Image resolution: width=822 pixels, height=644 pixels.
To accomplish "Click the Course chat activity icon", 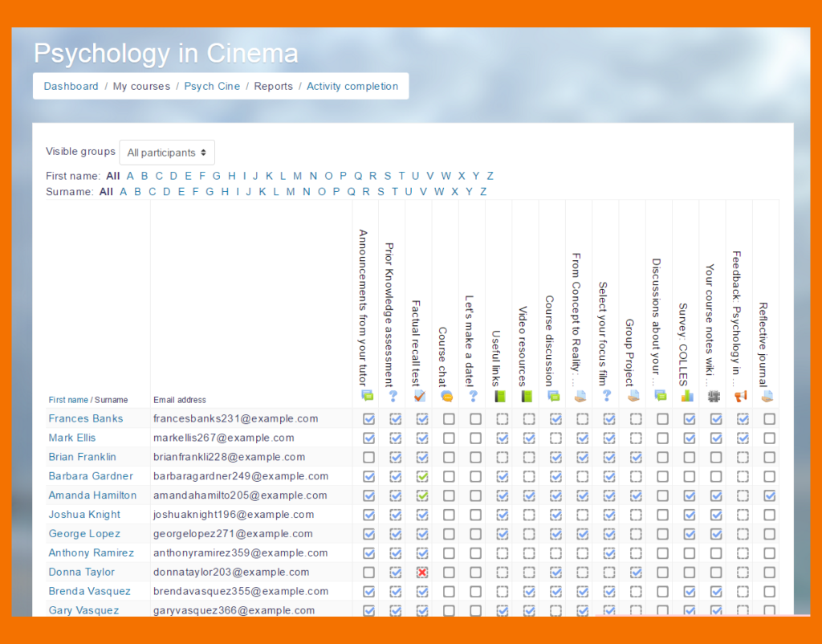I will (448, 396).
